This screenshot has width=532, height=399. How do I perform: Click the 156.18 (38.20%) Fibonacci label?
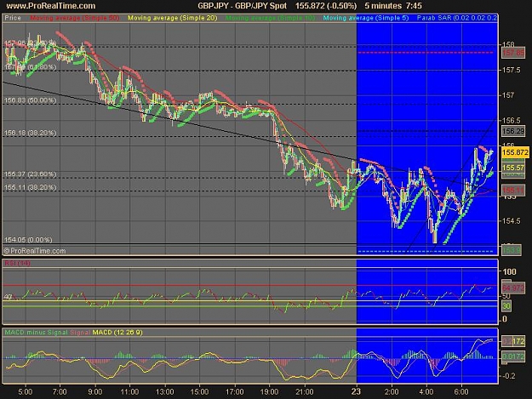tap(30, 133)
